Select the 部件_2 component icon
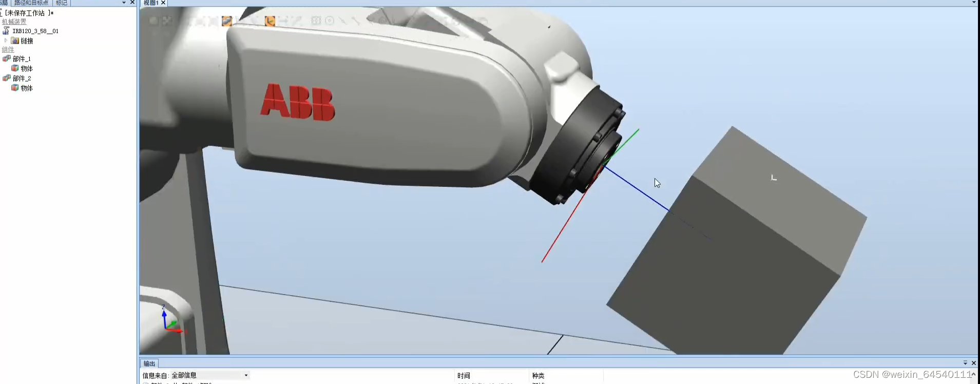Viewport: 980px width, 384px height. point(7,78)
